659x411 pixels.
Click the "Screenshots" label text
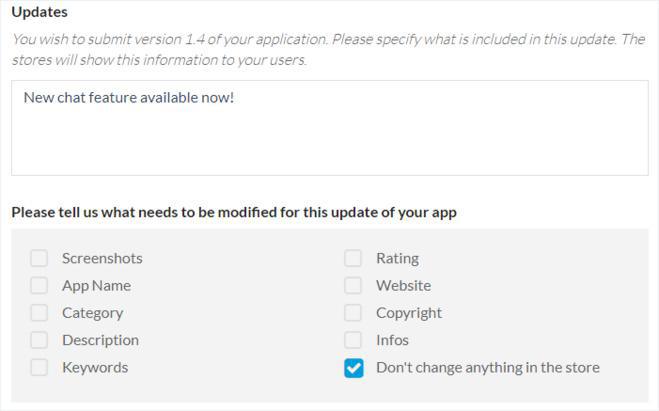click(x=102, y=258)
